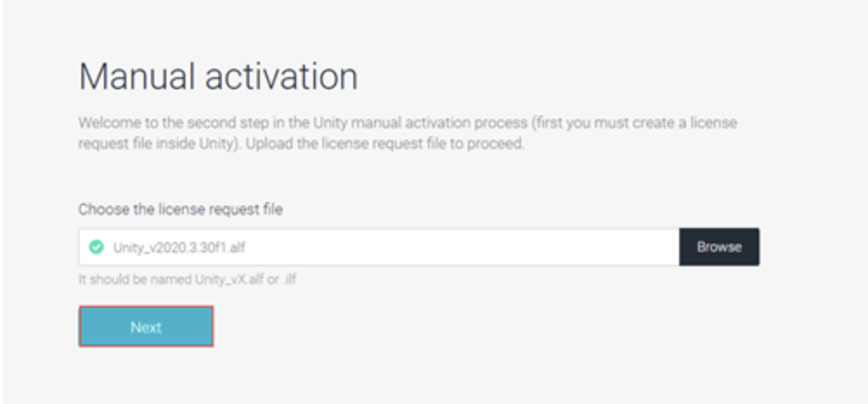Click the green upload success indicator
The image size is (868, 404).
tap(96, 246)
